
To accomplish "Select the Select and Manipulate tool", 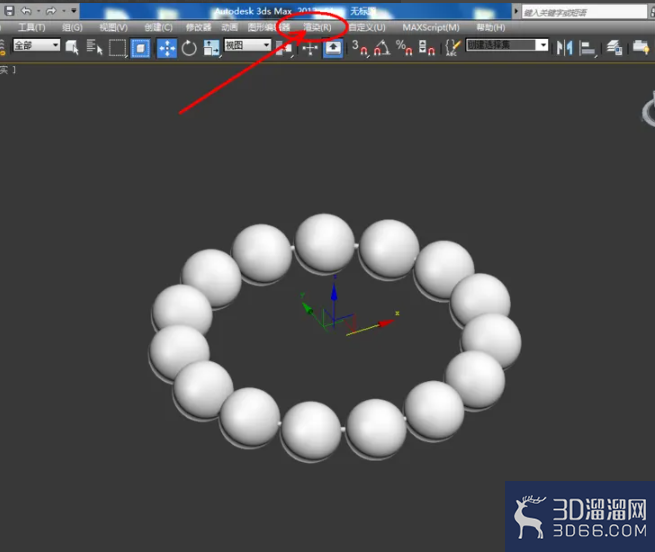I will click(310, 48).
